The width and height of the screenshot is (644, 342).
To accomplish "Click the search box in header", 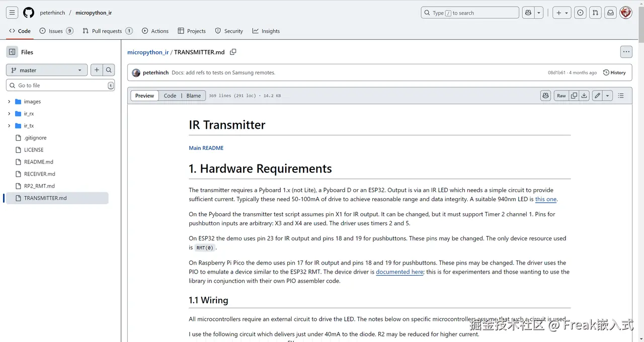I will (470, 13).
